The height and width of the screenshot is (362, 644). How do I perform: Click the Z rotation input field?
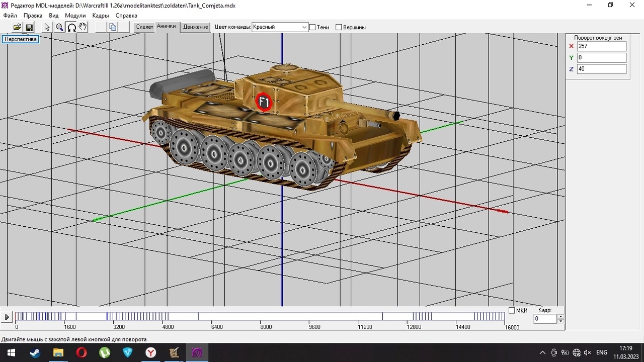(602, 69)
